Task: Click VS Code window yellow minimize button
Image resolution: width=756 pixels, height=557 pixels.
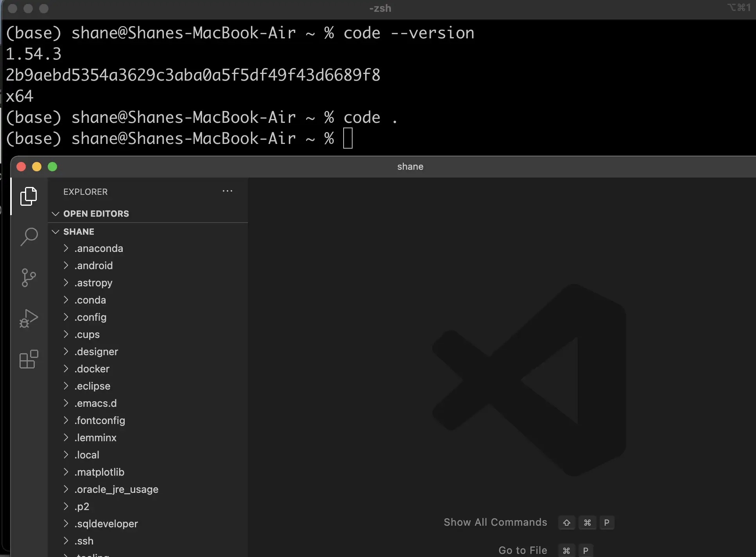Action: click(x=37, y=167)
